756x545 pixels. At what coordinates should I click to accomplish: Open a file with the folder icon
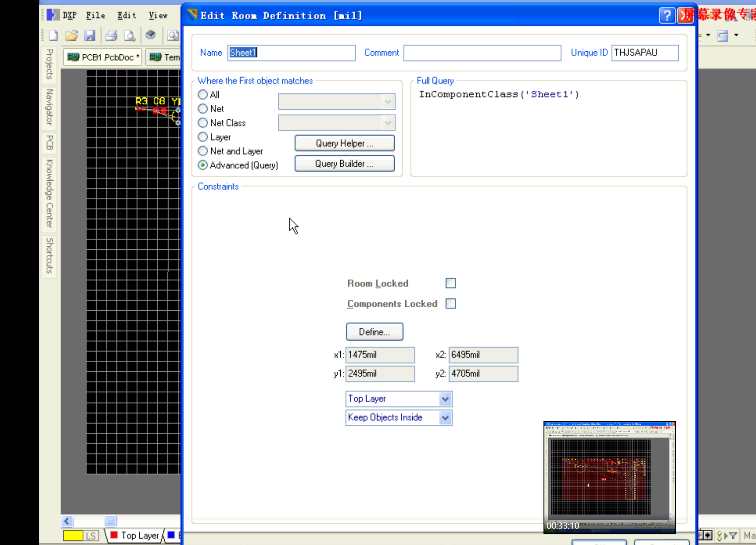point(72,35)
